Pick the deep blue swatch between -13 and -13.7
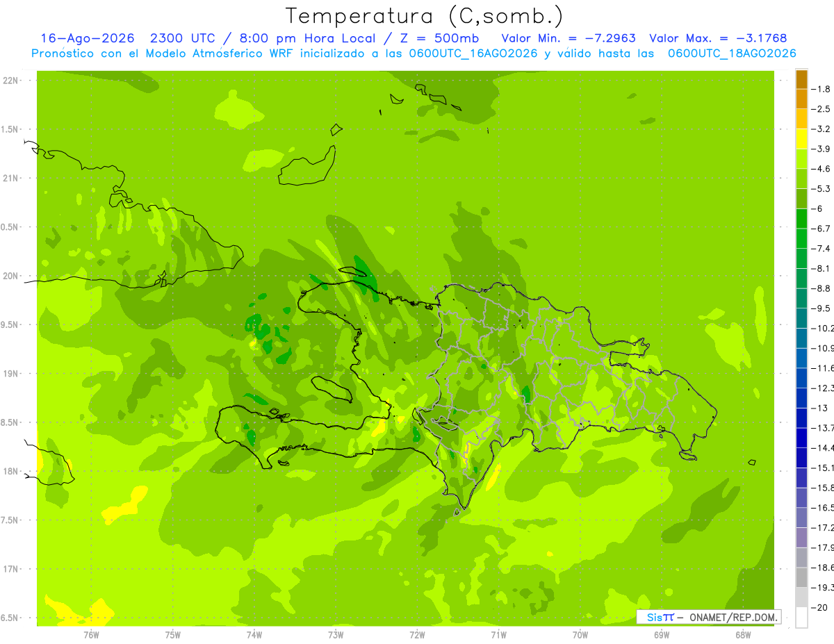Viewport: 834px width, 644px height. click(801, 418)
